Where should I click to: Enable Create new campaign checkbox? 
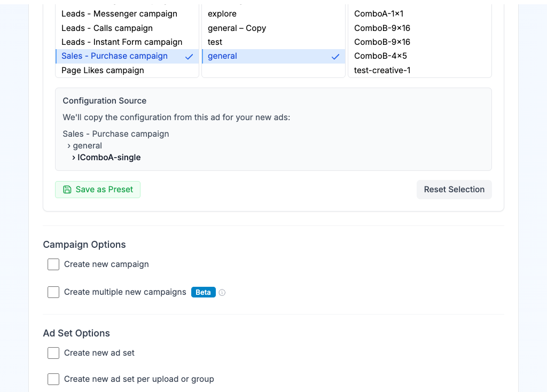coord(53,264)
